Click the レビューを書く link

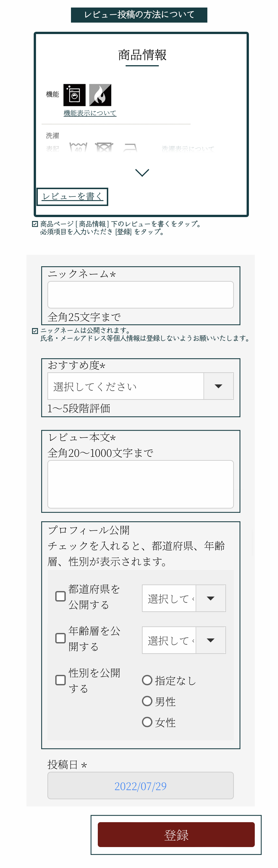tap(72, 196)
